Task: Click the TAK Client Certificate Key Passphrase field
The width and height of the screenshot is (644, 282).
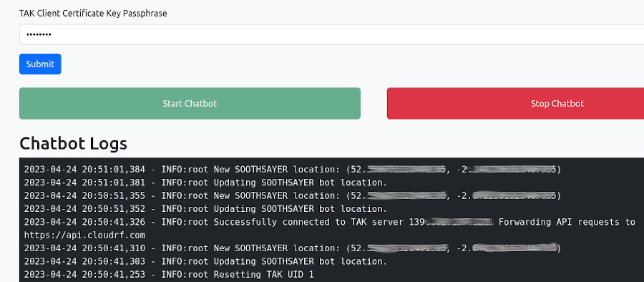Action: [331, 34]
